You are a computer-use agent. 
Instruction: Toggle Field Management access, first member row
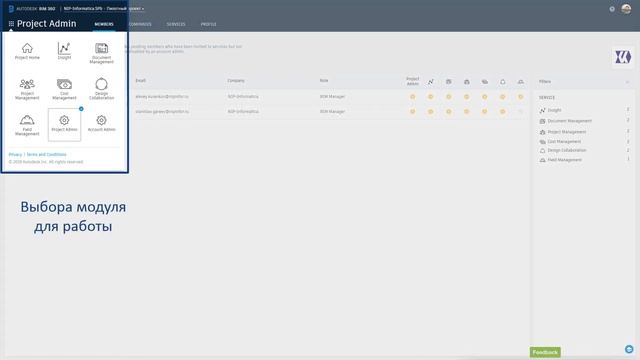point(520,97)
